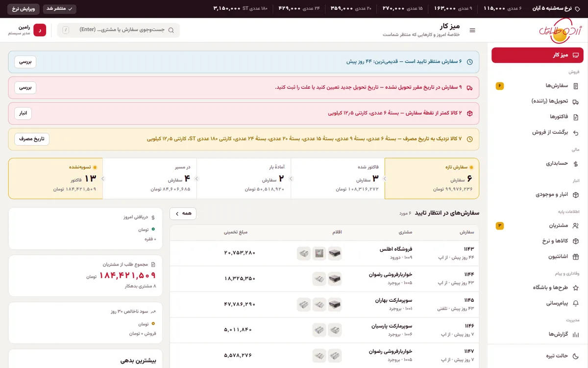588x368 pixels.
Task: Open برگشت از فروش page
Action: pyautogui.click(x=538, y=132)
